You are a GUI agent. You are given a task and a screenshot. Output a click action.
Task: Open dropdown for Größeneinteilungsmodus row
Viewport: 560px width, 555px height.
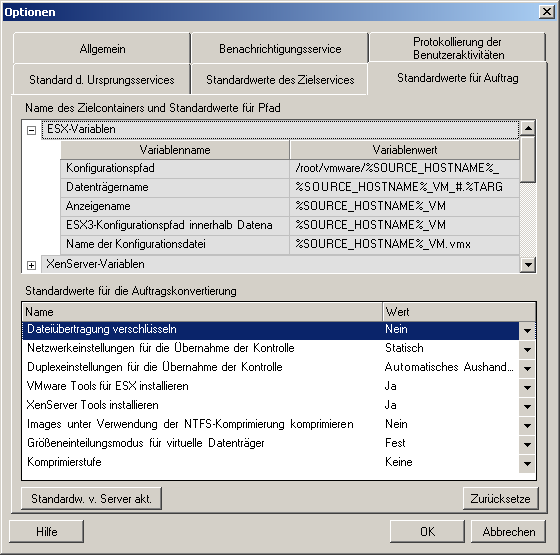(x=527, y=444)
